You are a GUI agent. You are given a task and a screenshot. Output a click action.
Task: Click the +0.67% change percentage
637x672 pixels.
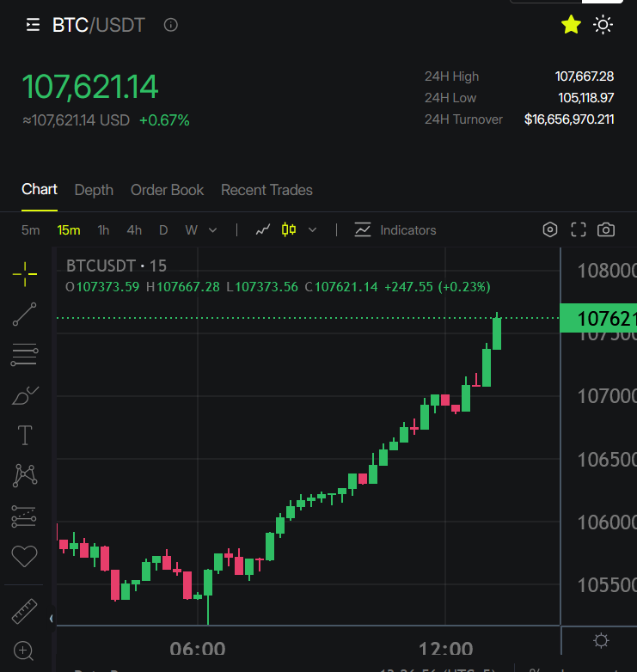pos(164,120)
